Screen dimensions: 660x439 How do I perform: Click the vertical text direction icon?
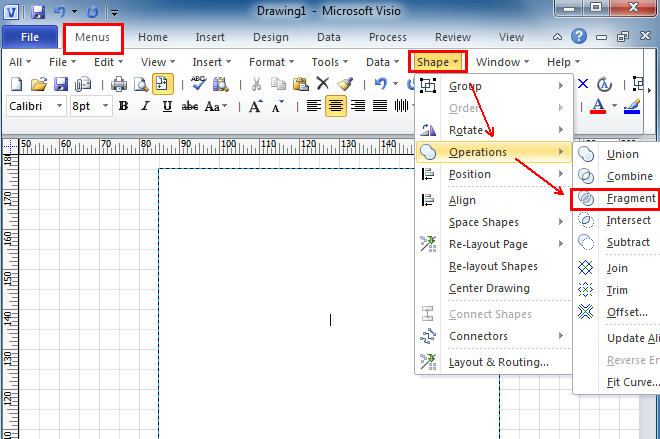402,106
